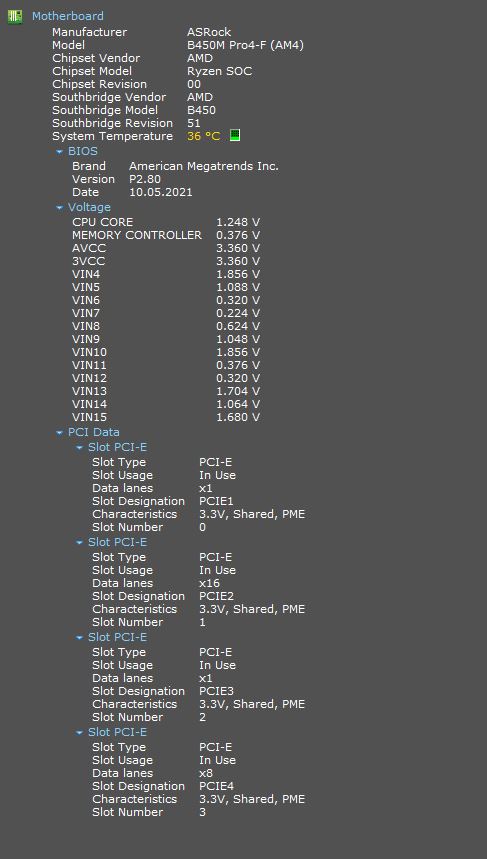The width and height of the screenshot is (487, 859).
Task: Select the CPU CORE voltage row
Action: click(x=166, y=222)
